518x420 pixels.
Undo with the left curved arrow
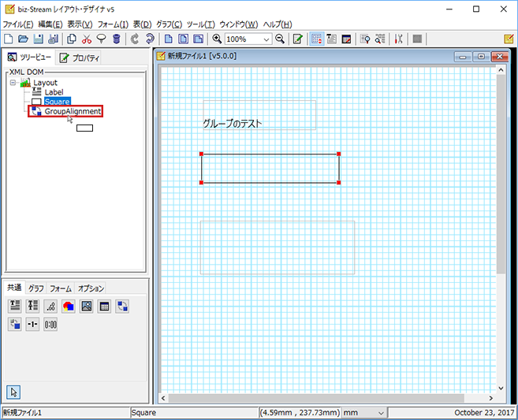click(x=135, y=39)
